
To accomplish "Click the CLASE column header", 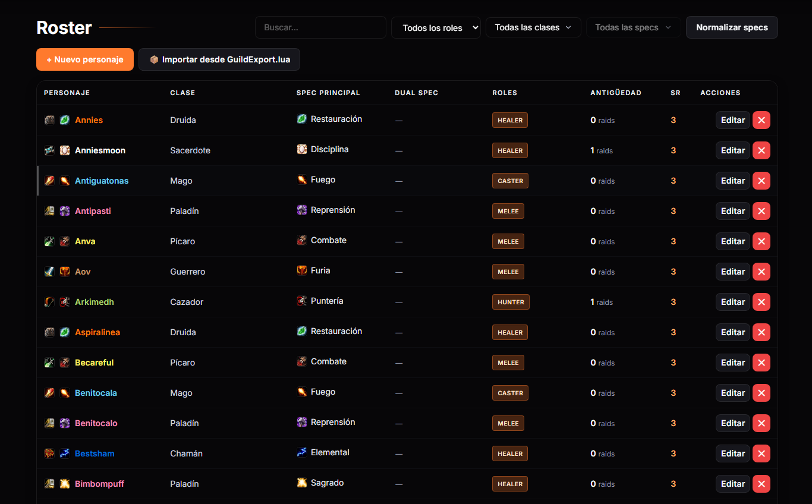I will point(182,93).
